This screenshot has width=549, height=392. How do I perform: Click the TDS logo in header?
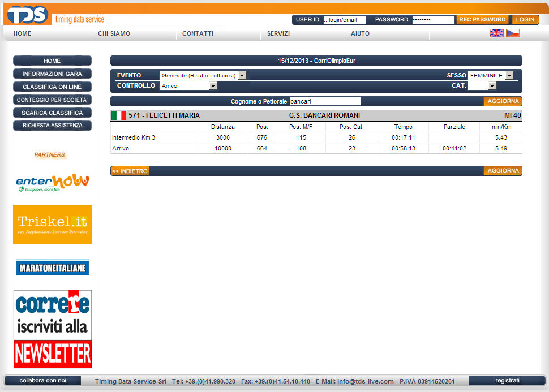tap(27, 14)
